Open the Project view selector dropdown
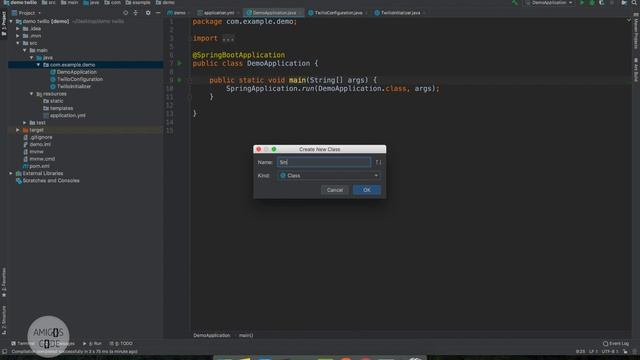 pos(27,13)
